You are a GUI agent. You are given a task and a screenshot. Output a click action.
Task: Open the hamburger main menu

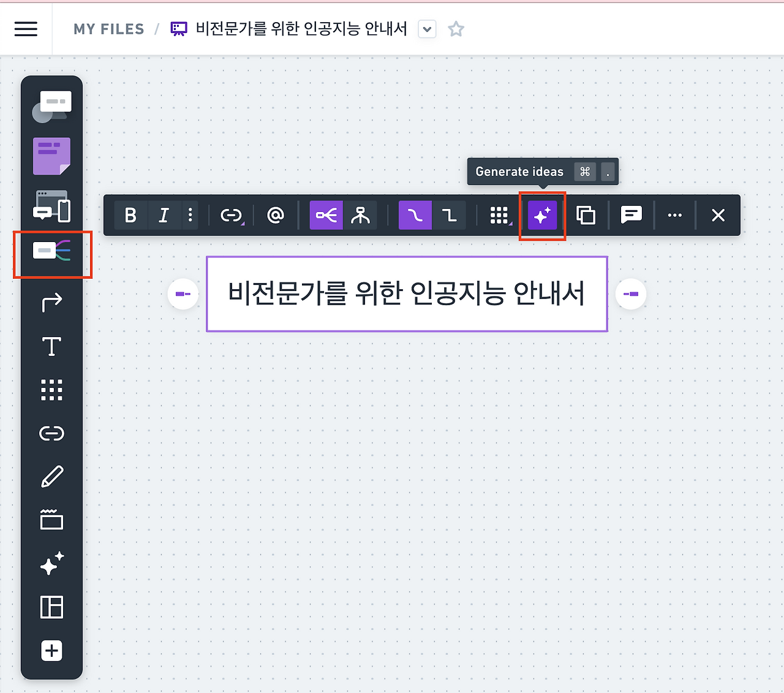(x=26, y=28)
